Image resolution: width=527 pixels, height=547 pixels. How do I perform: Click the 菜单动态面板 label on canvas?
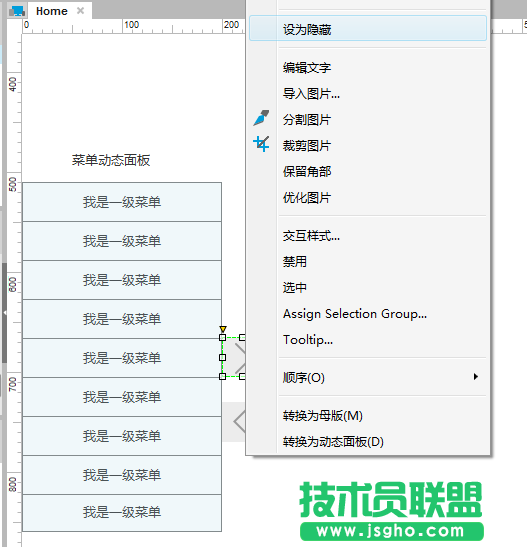pyautogui.click(x=111, y=160)
